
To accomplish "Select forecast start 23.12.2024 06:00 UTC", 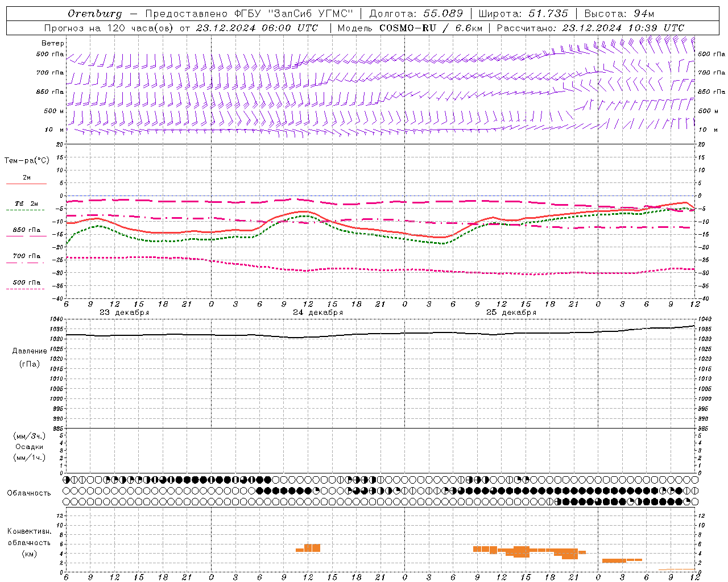I will tap(257, 28).
